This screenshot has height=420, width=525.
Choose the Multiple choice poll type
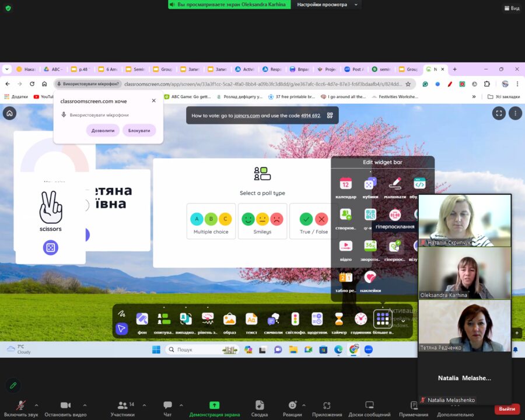tap(211, 221)
